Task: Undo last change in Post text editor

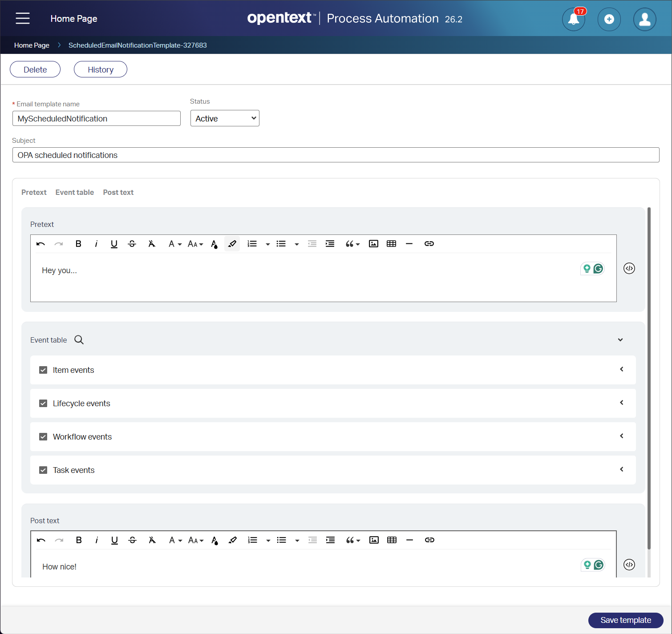Action: 41,540
